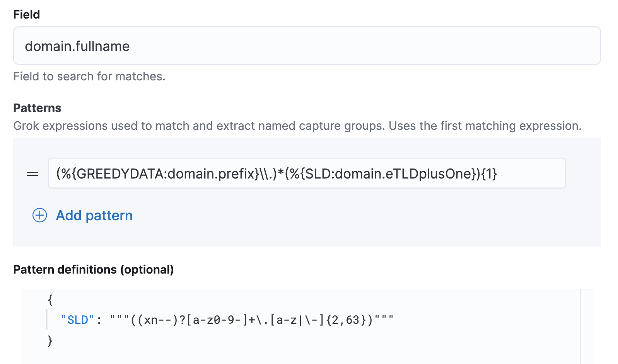Image resolution: width=618 pixels, height=364 pixels.
Task: Click the Patterns label heading
Action: (37, 108)
